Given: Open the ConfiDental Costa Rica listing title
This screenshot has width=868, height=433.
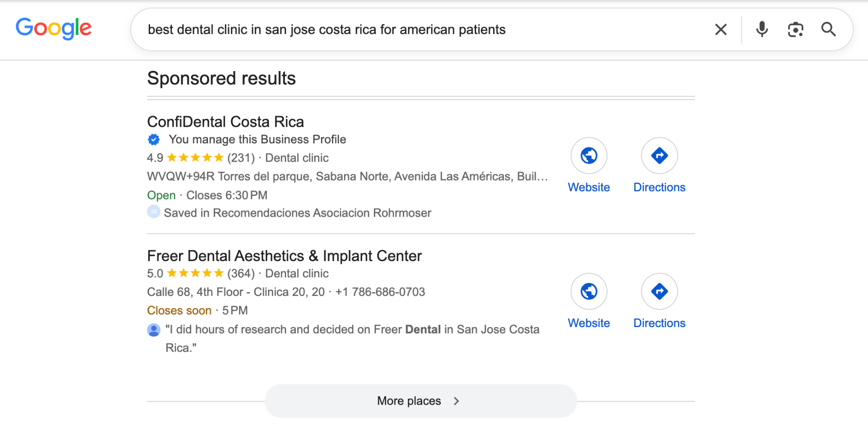Looking at the screenshot, I should pos(225,122).
